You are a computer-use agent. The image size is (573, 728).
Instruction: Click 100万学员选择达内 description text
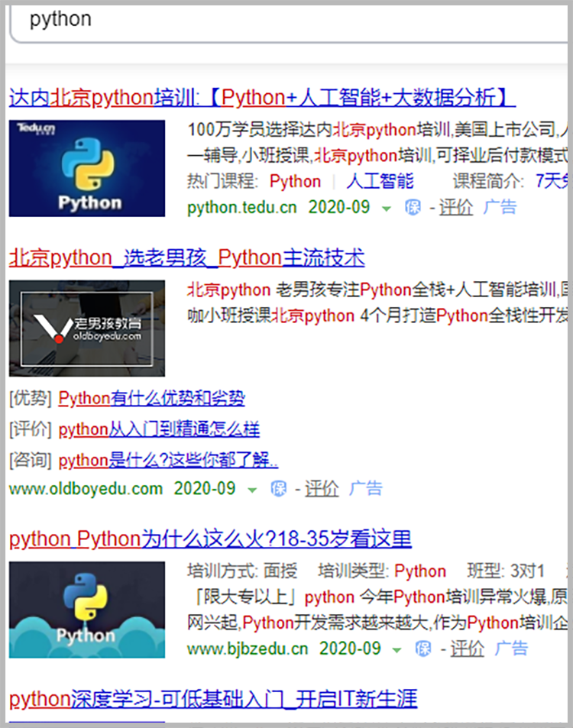coord(377,130)
